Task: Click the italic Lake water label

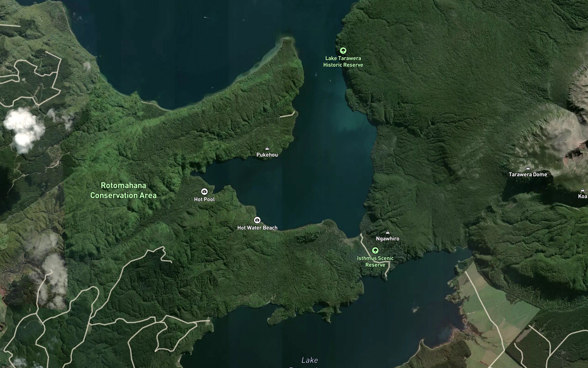Action: click(x=310, y=360)
